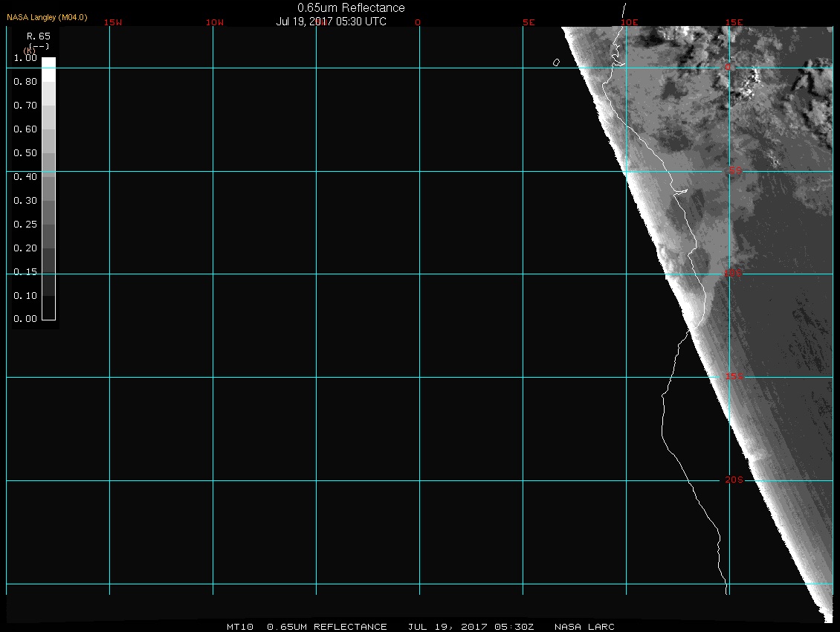Click the Jul 19, 2017 05:30 UTC timestamp
The height and width of the screenshot is (632, 840).
[331, 22]
